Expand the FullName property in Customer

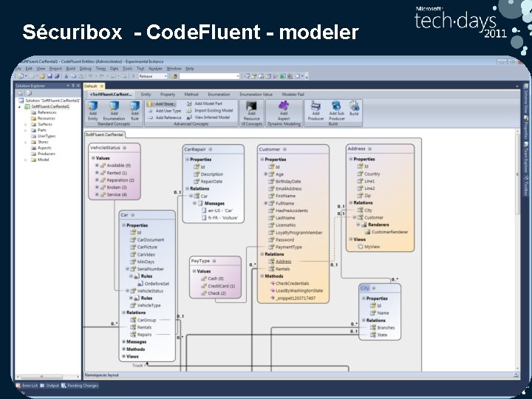point(266,203)
